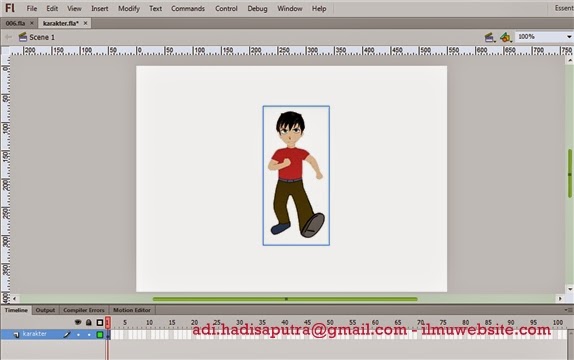The height and width of the screenshot is (360, 574).
Task: Open the Edit Symbols dropdown icon
Action: (x=506, y=37)
